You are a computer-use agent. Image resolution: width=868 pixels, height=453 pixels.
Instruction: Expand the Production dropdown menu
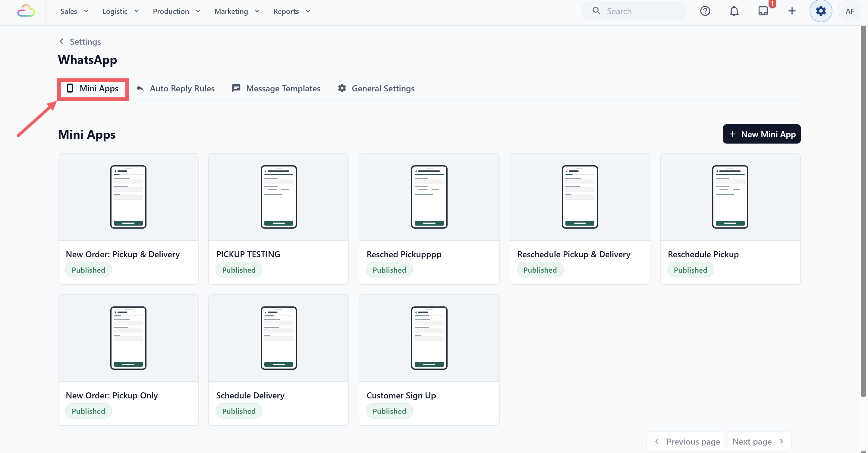pos(177,11)
